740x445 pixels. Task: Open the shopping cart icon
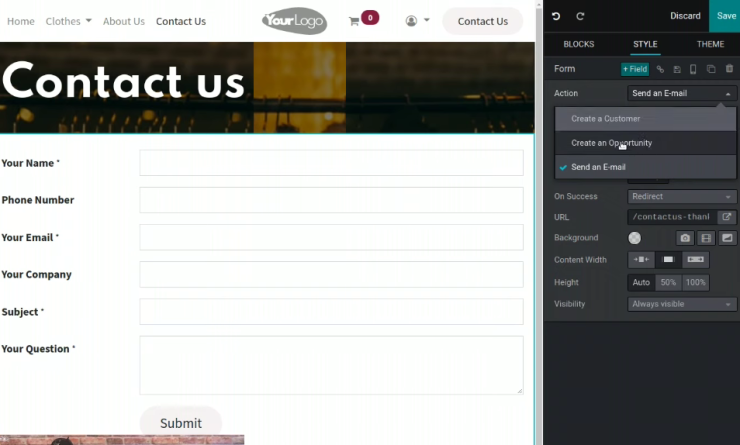point(353,21)
